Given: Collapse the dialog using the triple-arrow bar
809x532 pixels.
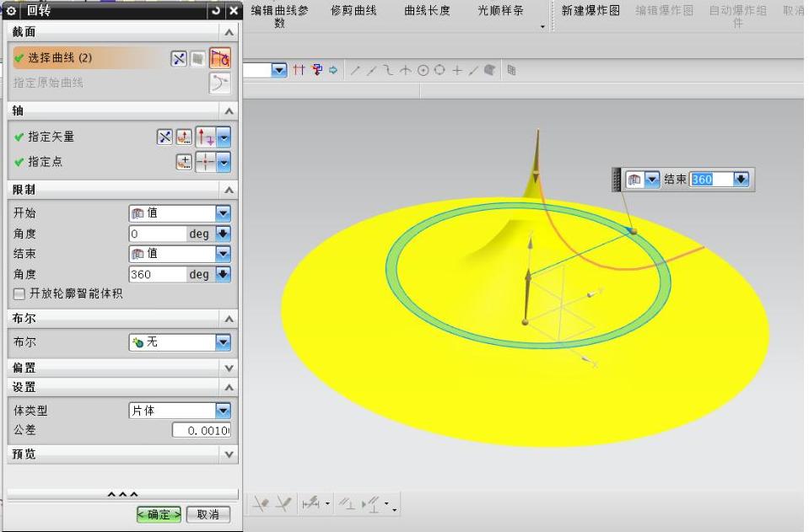Looking at the screenshot, I should pos(123,494).
